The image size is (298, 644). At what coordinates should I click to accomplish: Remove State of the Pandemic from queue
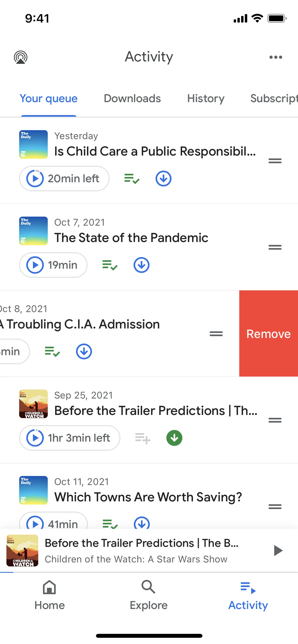point(110,265)
